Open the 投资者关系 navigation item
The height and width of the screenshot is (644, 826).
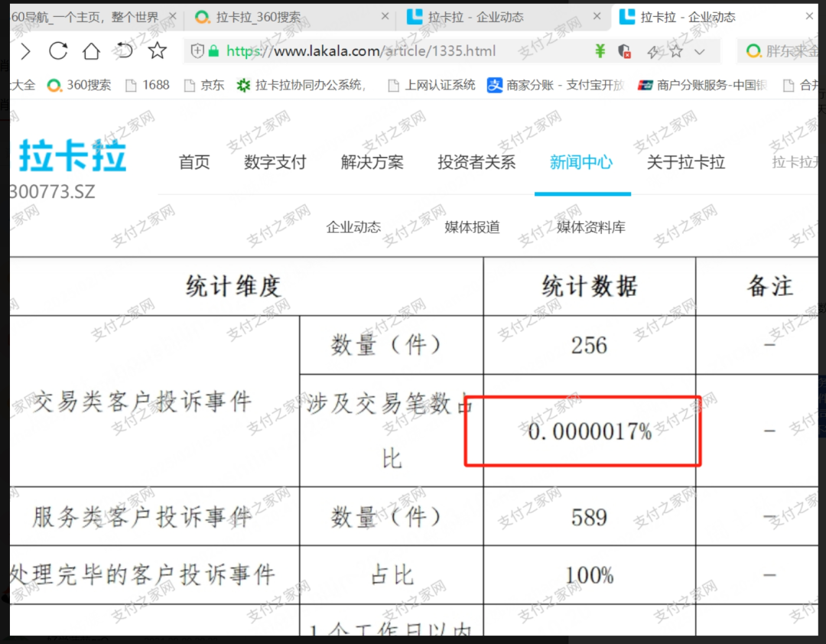(476, 162)
